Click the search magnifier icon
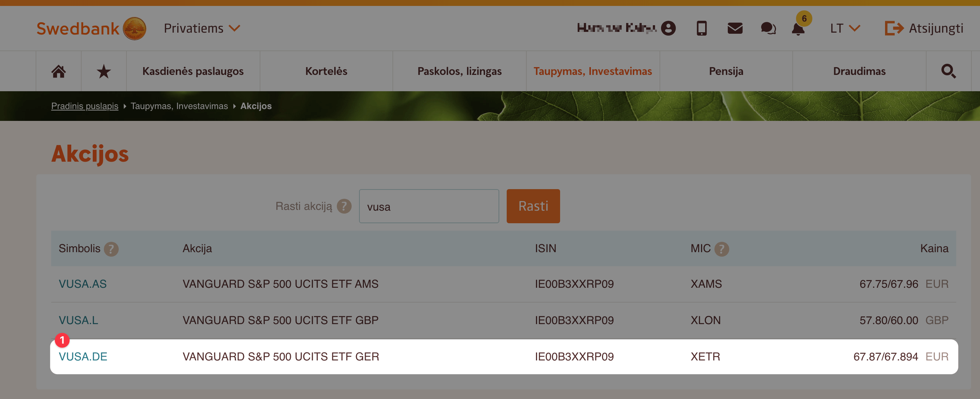This screenshot has width=980, height=399. 948,71
